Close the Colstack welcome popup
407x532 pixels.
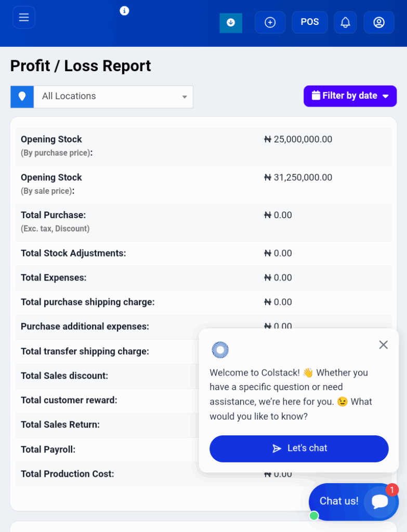pyautogui.click(x=383, y=345)
